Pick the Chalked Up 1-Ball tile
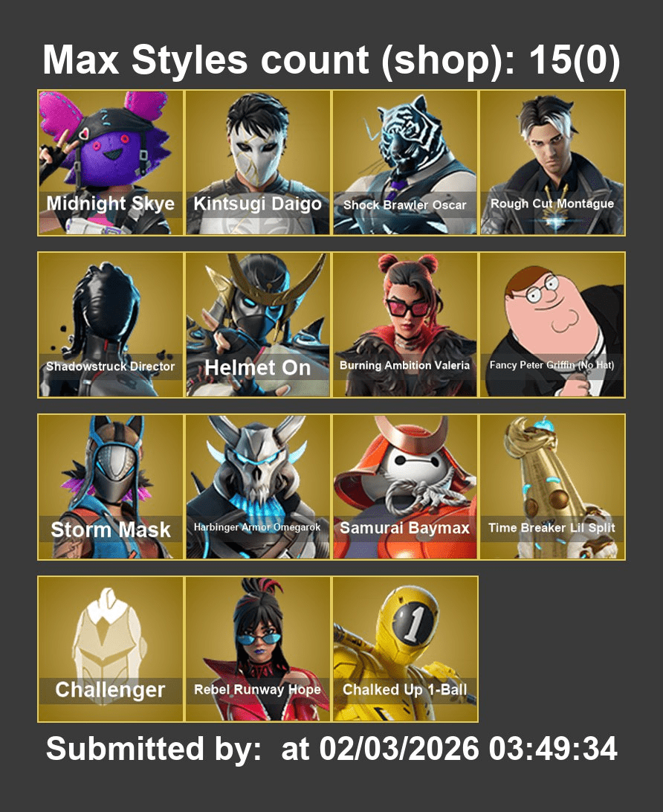The height and width of the screenshot is (812, 663). (x=405, y=649)
